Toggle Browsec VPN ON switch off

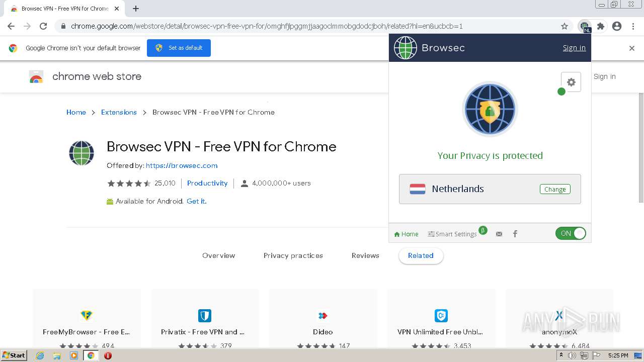(571, 233)
